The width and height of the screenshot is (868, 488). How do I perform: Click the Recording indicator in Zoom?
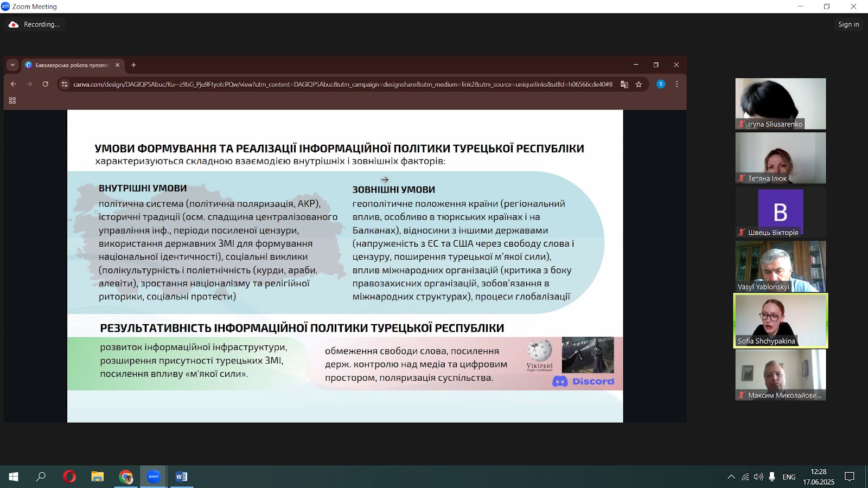35,24
